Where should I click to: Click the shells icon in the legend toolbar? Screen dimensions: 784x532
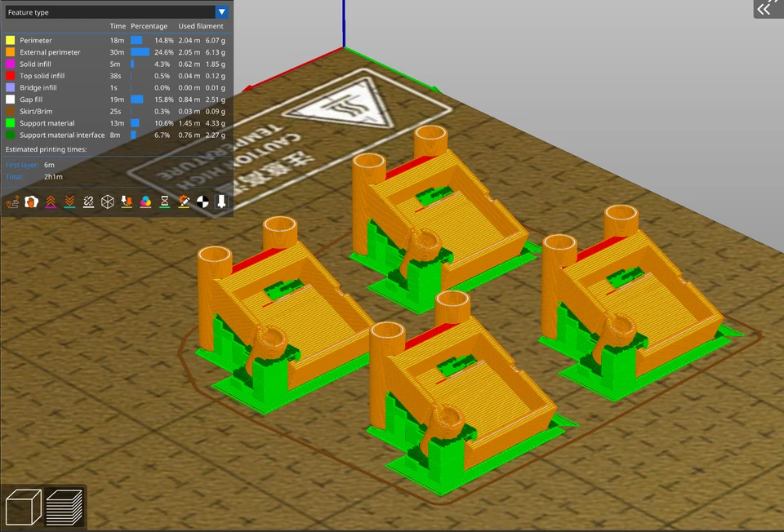click(29, 202)
